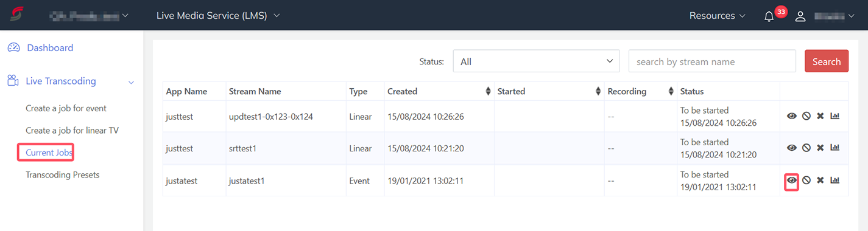
Task: Click the eye icon for srttest1 stream
Action: (791, 148)
